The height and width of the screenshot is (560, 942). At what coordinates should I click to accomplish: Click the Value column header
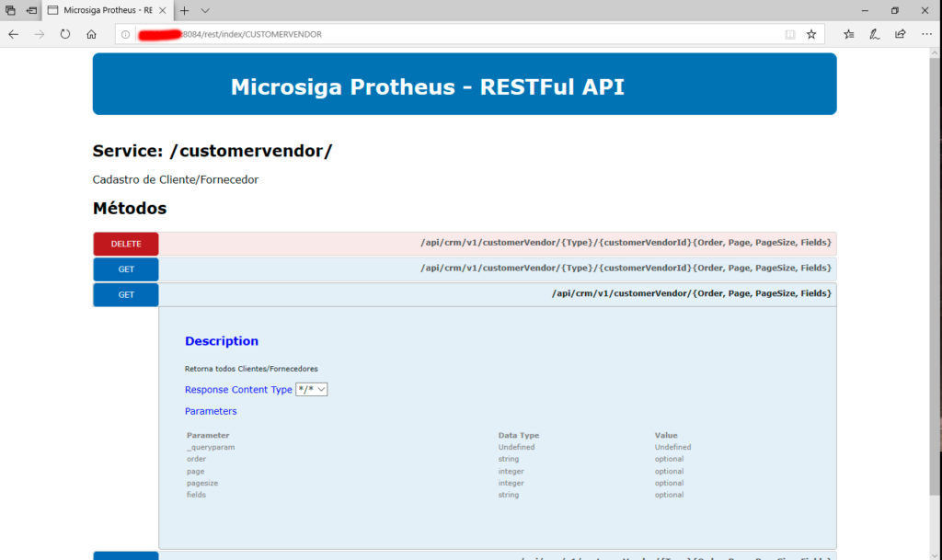[666, 435]
